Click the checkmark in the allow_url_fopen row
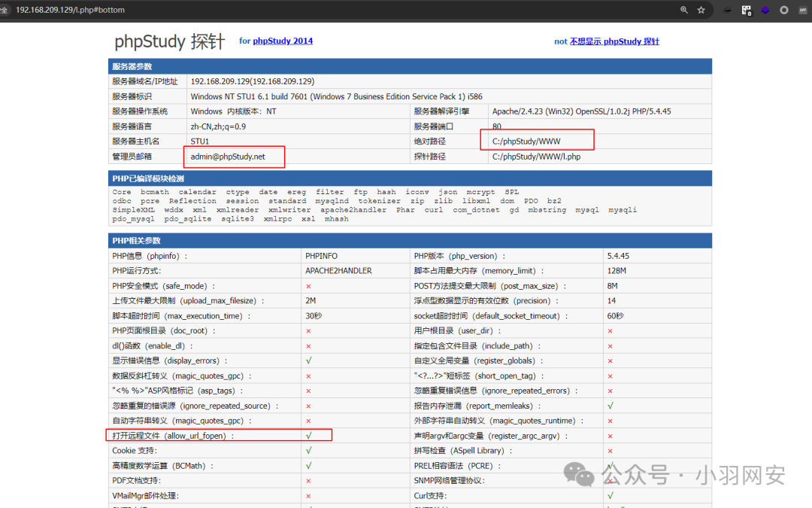Viewport: 812px width, 508px height. click(x=309, y=436)
